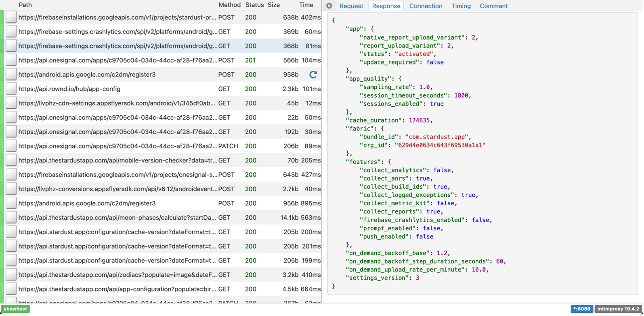Switch to the Request tab

click(x=351, y=6)
